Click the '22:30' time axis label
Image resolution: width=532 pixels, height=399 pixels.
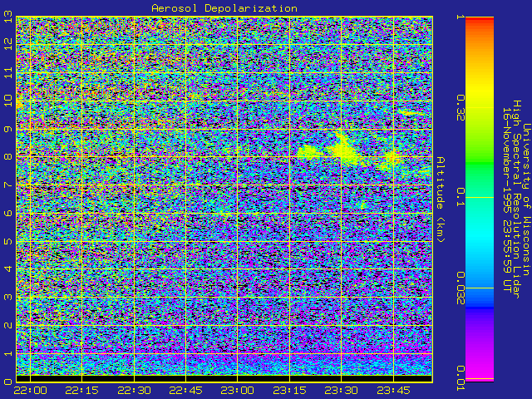click(x=134, y=391)
